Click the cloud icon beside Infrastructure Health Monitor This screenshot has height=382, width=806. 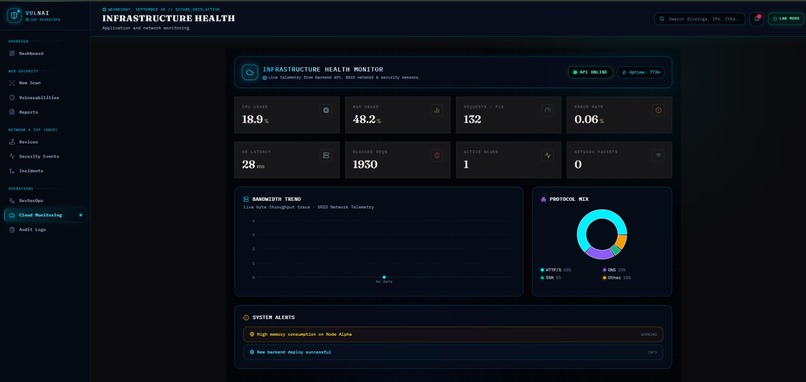click(x=250, y=72)
